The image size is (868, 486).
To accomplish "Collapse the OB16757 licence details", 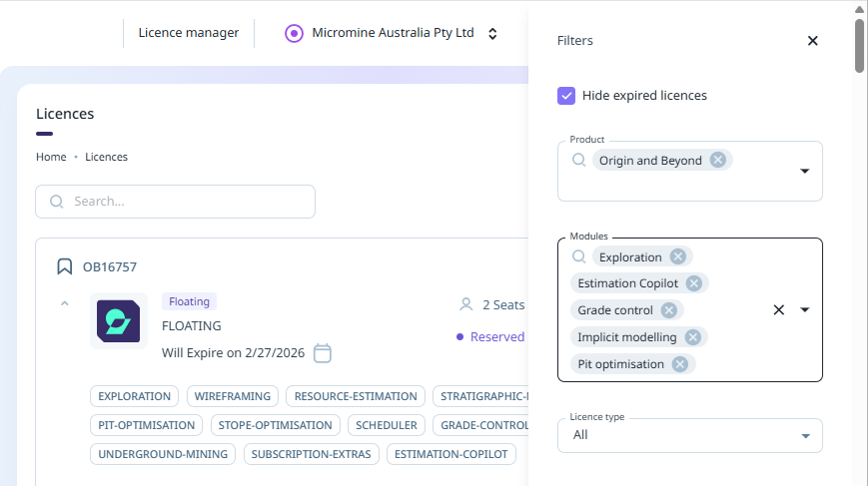I will (x=65, y=302).
